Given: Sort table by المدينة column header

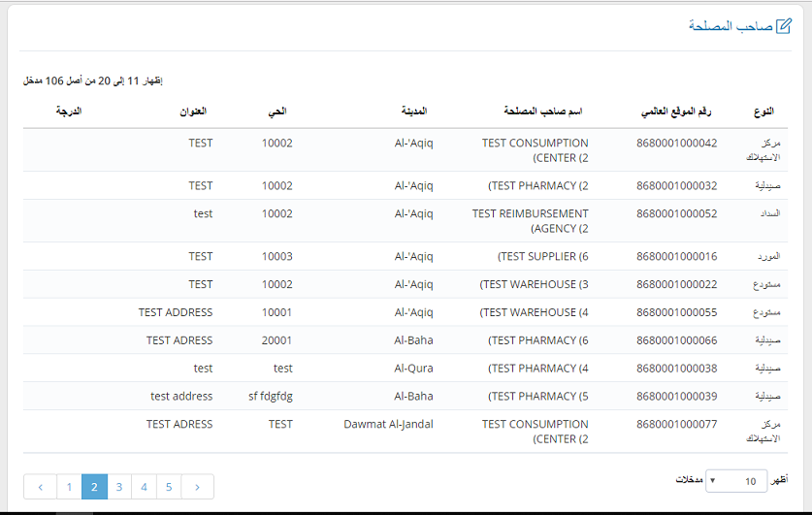Looking at the screenshot, I should pos(413,113).
